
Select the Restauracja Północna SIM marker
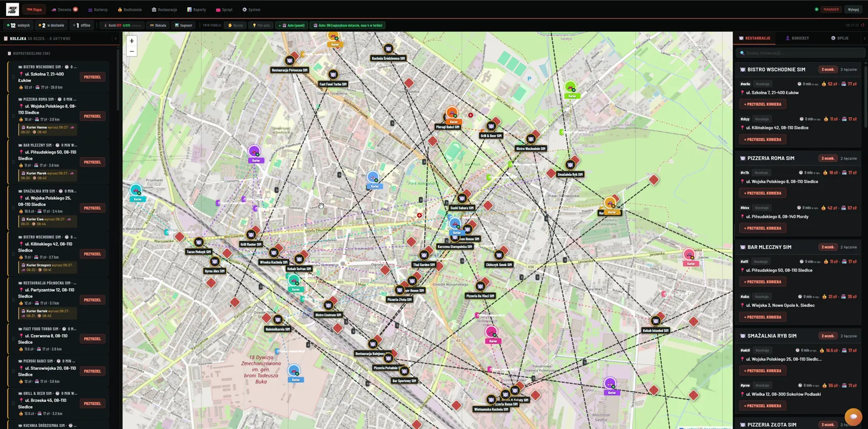[x=290, y=61]
